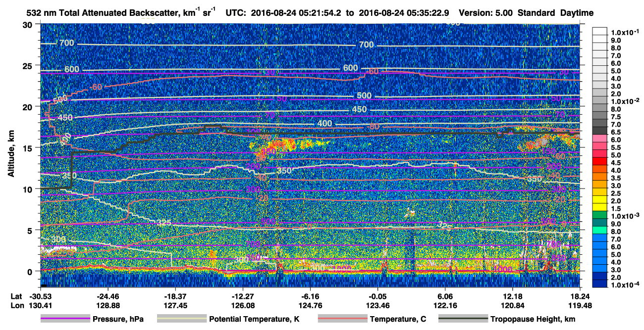Click the latitude value '-0.05'
The height and width of the screenshot is (330, 644).
377,297
